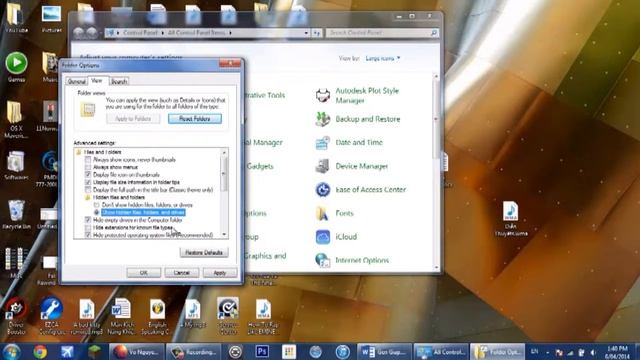Viewport: 640px width, 360px height.
Task: Click the Restore Defaults button
Action: pyautogui.click(x=204, y=253)
